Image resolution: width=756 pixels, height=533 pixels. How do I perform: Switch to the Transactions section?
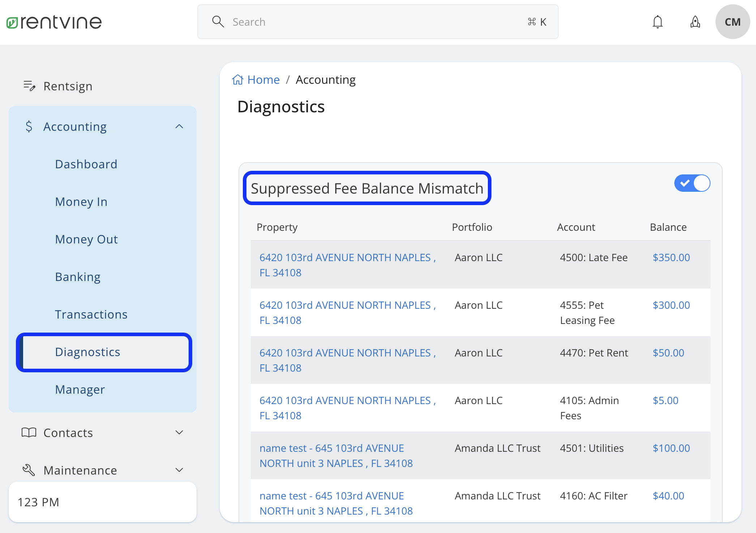(x=91, y=314)
